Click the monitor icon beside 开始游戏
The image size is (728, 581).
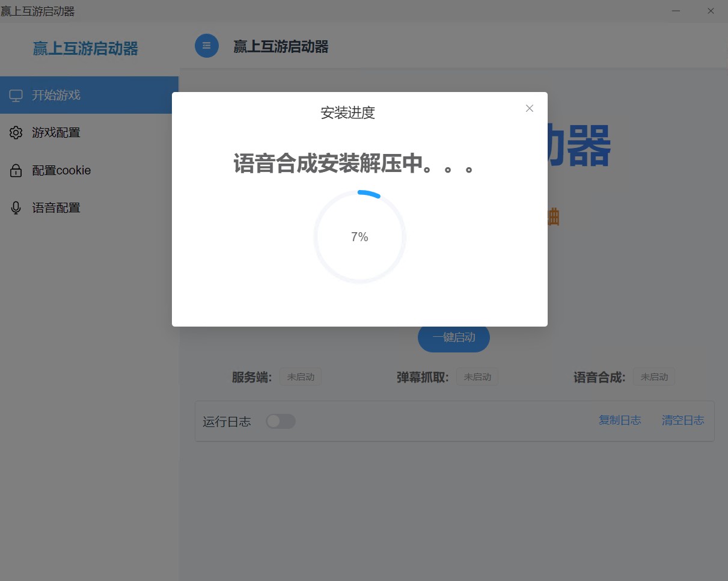pos(16,96)
